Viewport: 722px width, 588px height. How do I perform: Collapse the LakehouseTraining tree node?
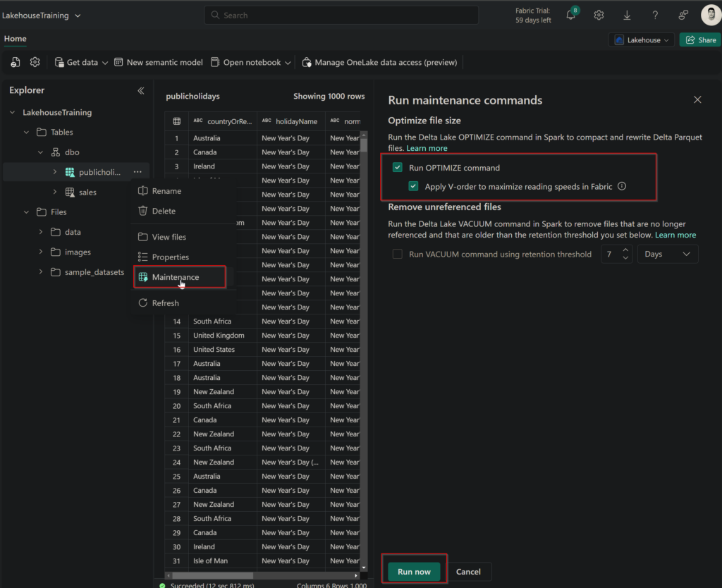click(x=13, y=112)
